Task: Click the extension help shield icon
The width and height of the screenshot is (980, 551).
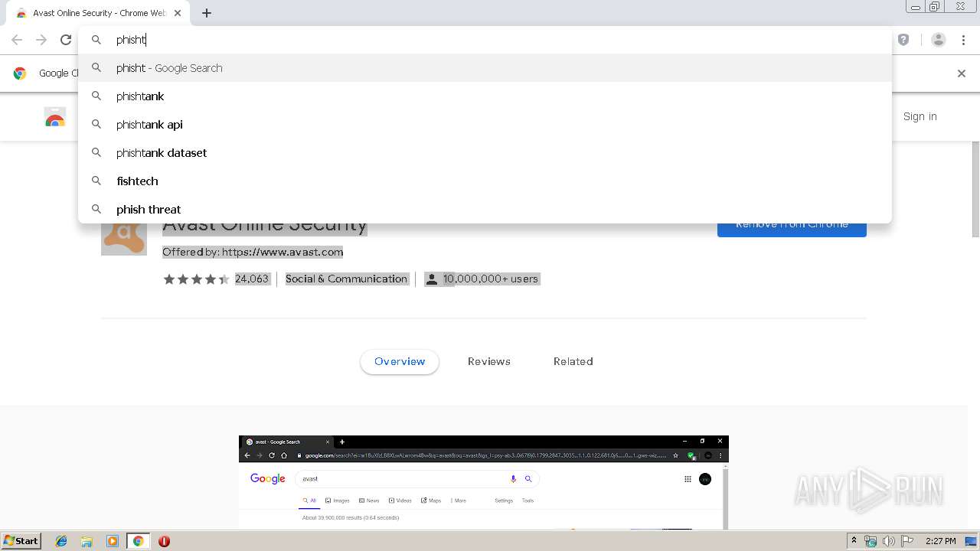Action: [903, 40]
